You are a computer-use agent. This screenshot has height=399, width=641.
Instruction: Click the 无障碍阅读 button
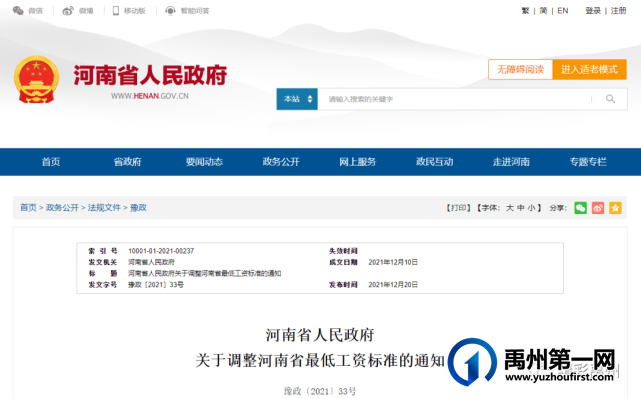coord(520,69)
